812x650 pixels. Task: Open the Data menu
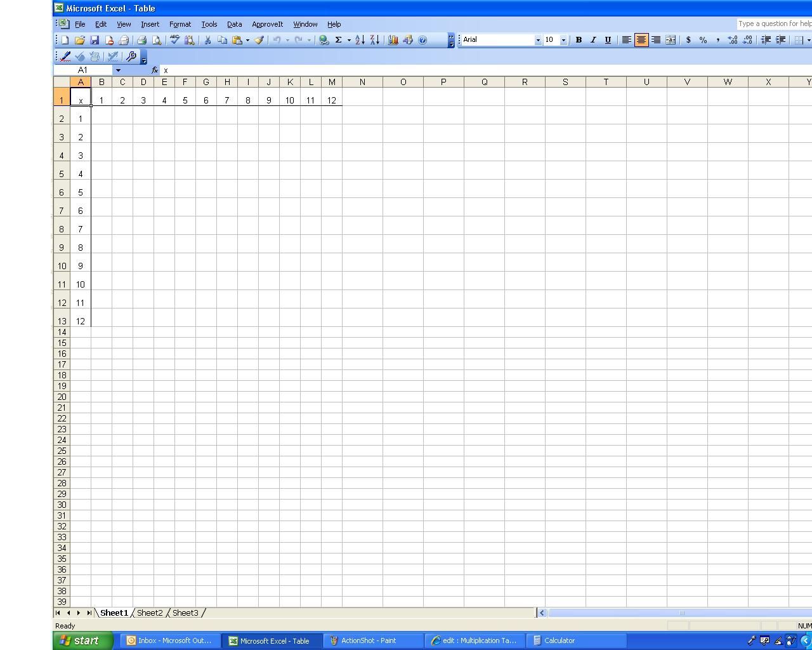point(234,24)
